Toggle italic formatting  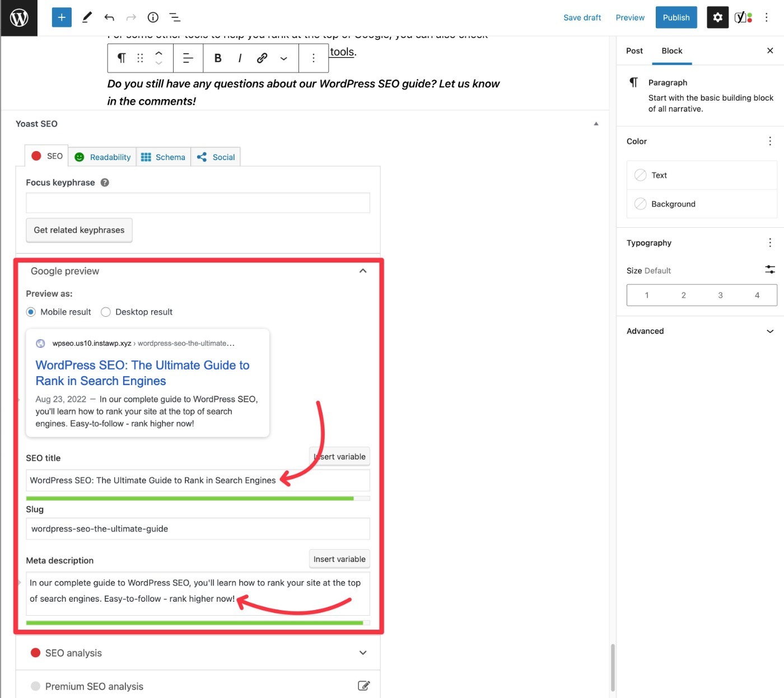pos(240,58)
